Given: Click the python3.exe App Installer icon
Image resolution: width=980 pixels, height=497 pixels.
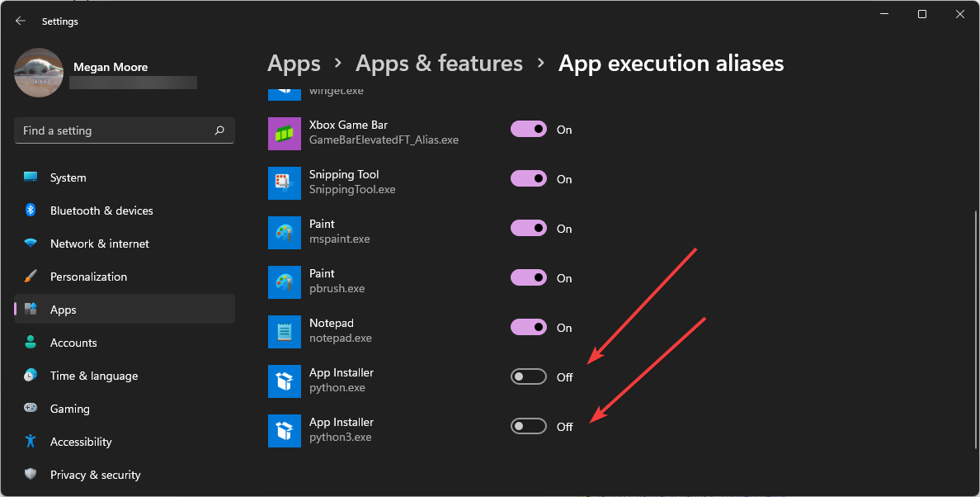Looking at the screenshot, I should pyautogui.click(x=285, y=431).
